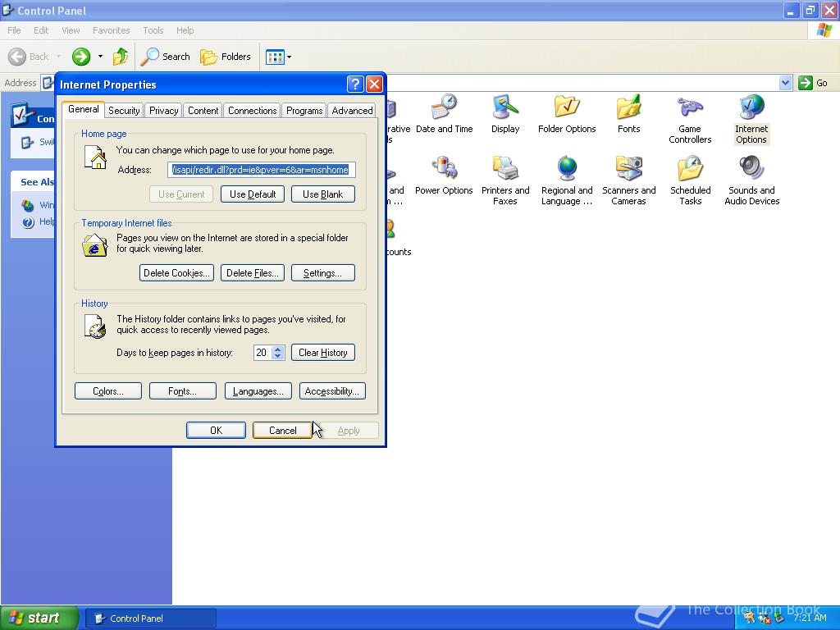Screen dimensions: 840x630
Task: Open the Languages dialog button
Action: pyautogui.click(x=258, y=391)
